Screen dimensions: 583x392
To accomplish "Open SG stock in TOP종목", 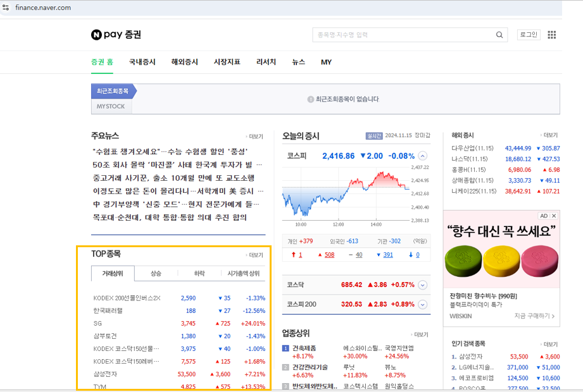I will pos(97,323).
